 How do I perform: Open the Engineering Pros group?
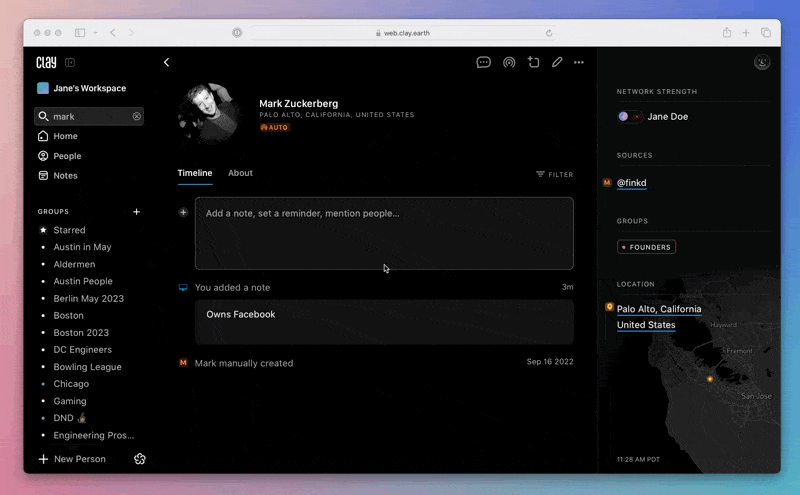[x=93, y=435]
